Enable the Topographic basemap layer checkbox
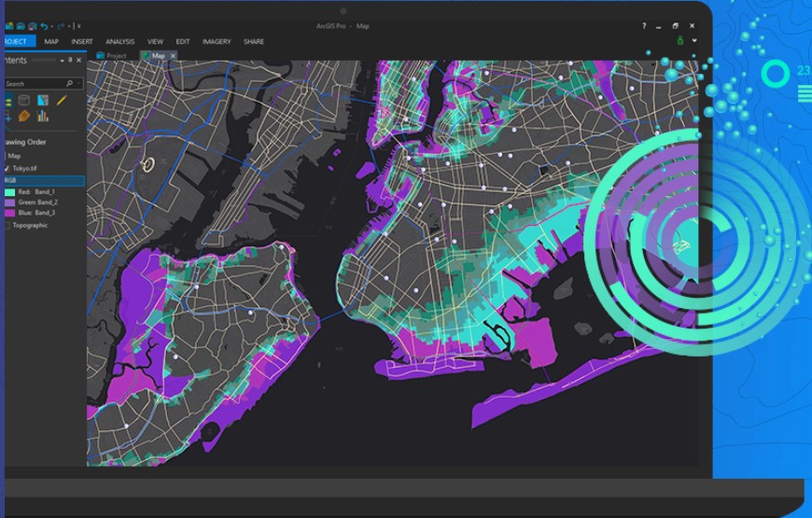The image size is (812, 518). [7, 225]
